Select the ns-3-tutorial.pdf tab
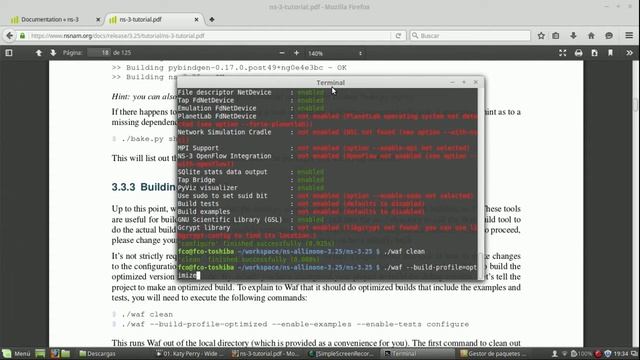 click(x=149, y=20)
